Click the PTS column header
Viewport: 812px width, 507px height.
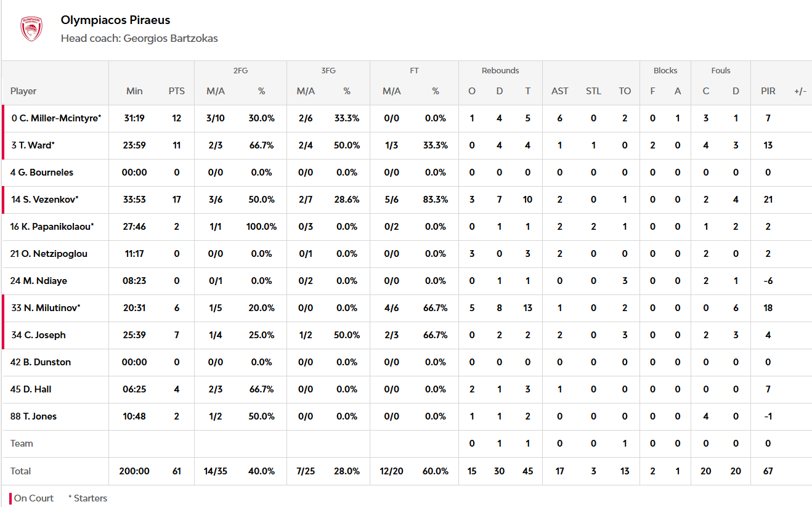(x=177, y=91)
